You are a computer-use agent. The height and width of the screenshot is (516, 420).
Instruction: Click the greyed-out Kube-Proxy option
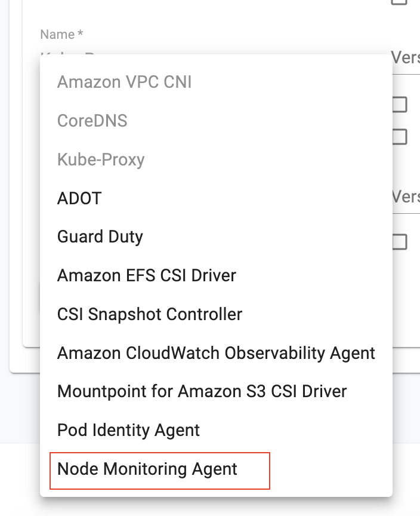pyautogui.click(x=101, y=159)
